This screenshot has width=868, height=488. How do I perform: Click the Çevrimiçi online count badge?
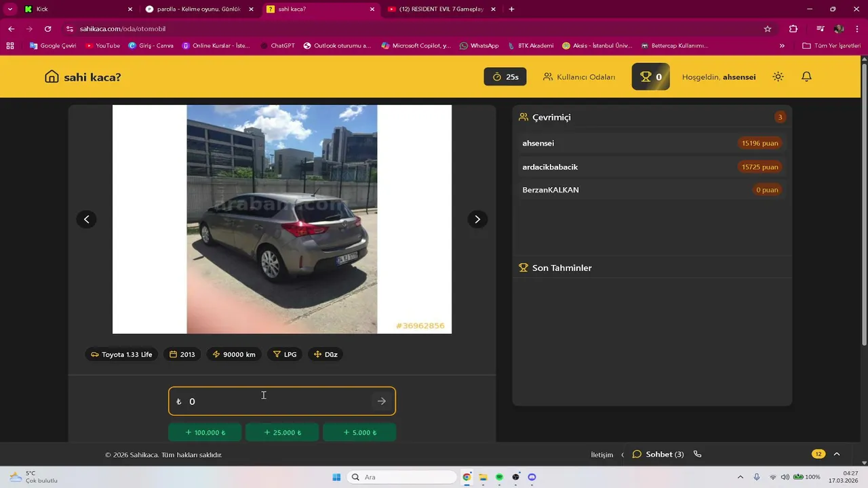coord(780,117)
